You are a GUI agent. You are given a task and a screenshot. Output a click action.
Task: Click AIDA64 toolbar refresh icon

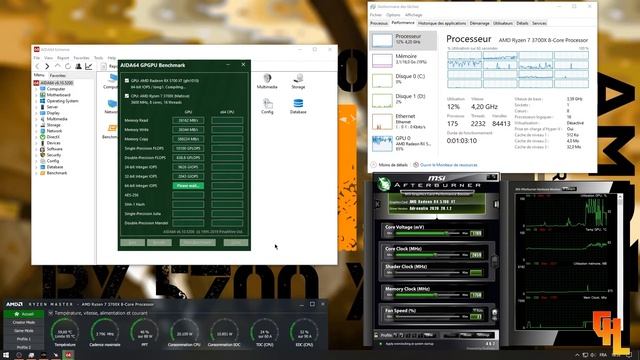(68, 66)
